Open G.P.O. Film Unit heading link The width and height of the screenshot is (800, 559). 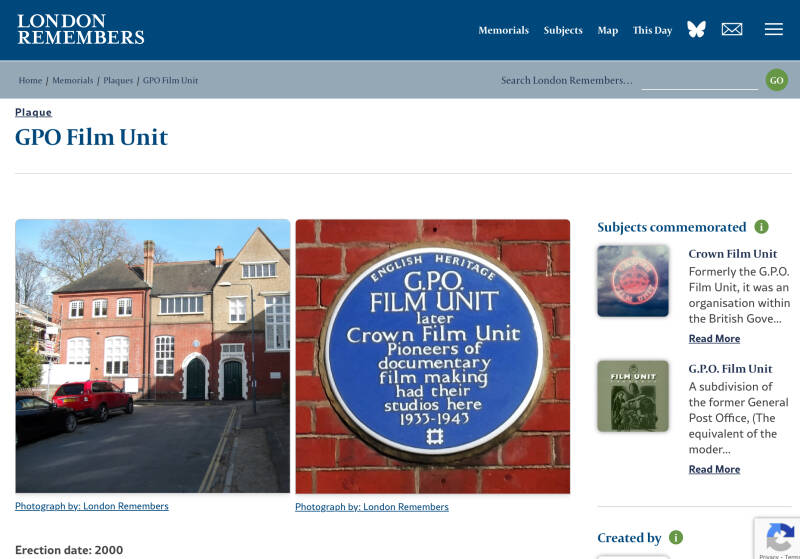click(x=730, y=368)
